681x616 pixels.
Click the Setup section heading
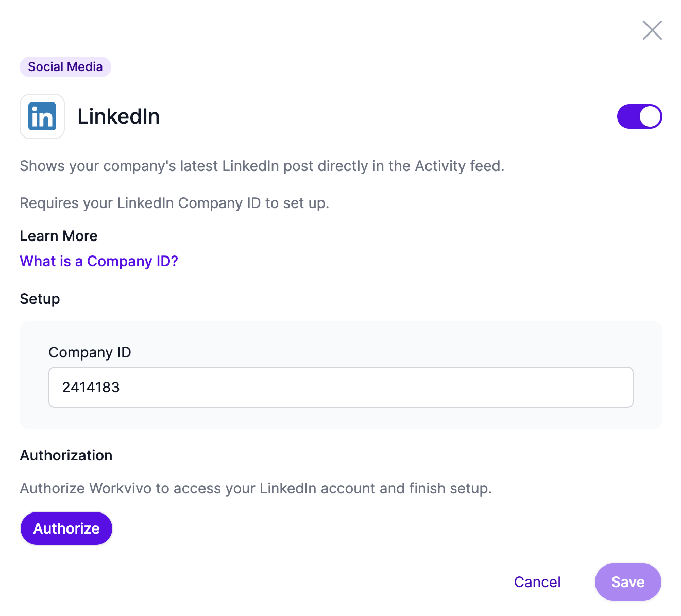[x=40, y=299]
